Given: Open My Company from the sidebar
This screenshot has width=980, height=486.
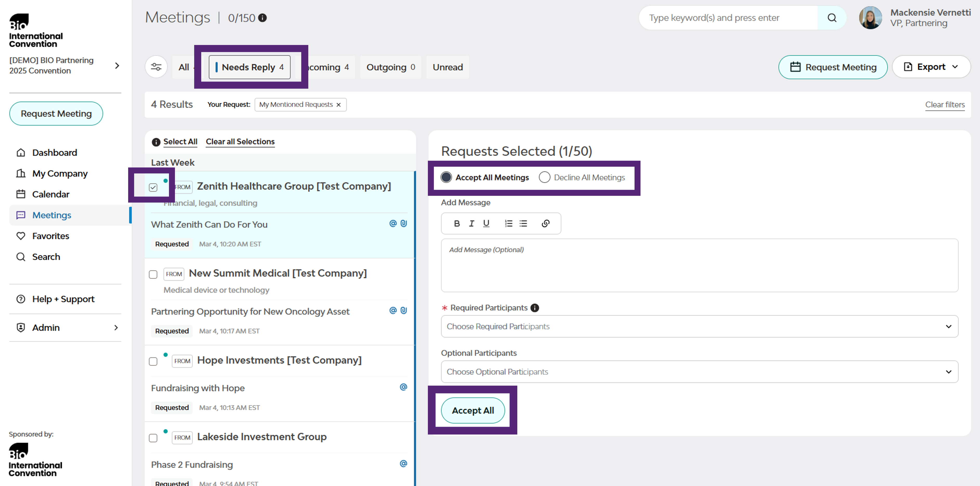Looking at the screenshot, I should 60,173.
